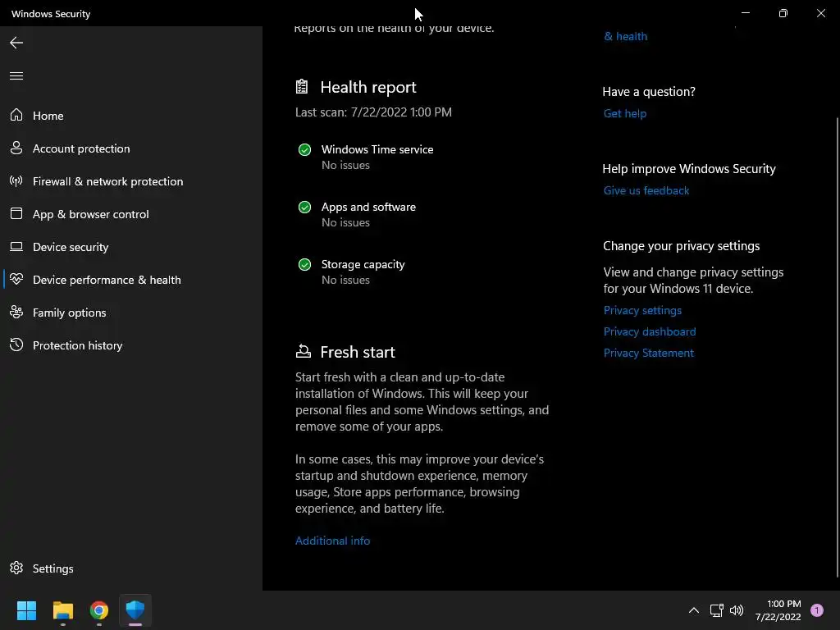Show hidden tray icons chevron
This screenshot has height=630, width=840.
pos(693,609)
